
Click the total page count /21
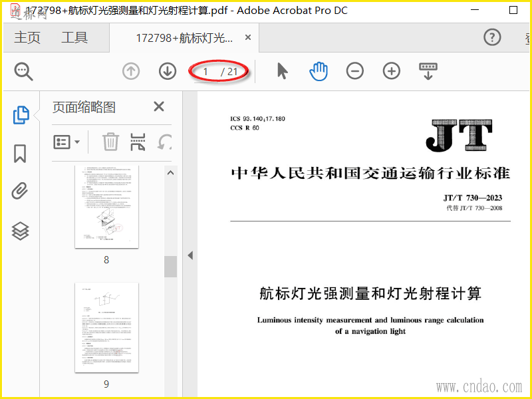click(229, 72)
